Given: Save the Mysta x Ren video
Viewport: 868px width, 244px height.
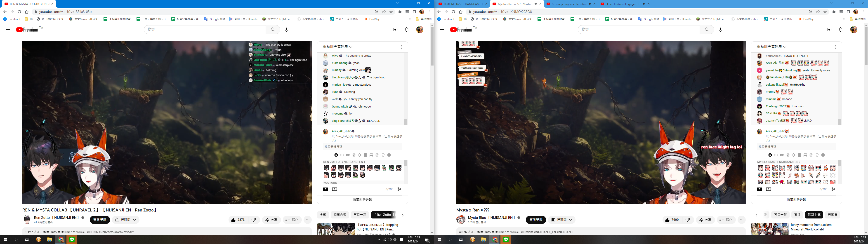Looking at the screenshot, I should pos(726,220).
